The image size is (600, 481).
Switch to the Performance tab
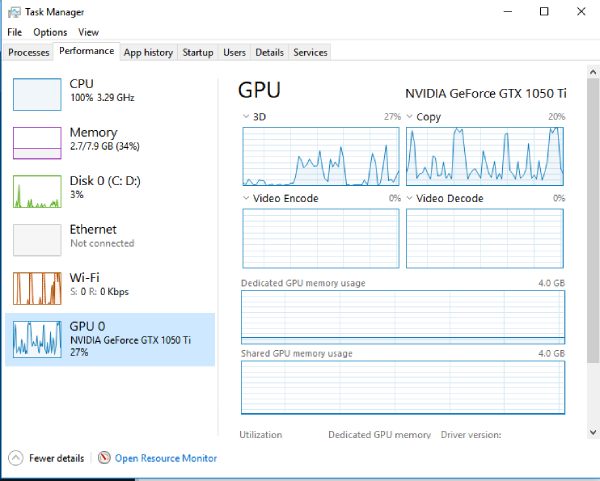coord(86,51)
